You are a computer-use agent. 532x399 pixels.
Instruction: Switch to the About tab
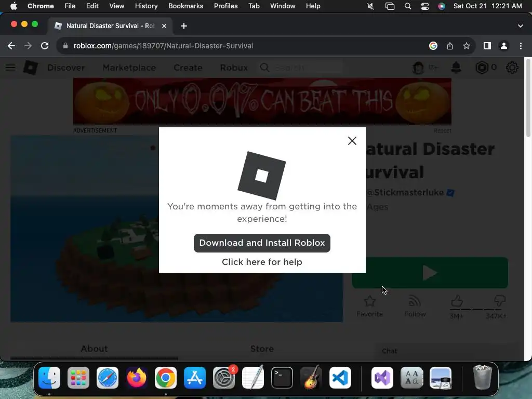pos(94,349)
